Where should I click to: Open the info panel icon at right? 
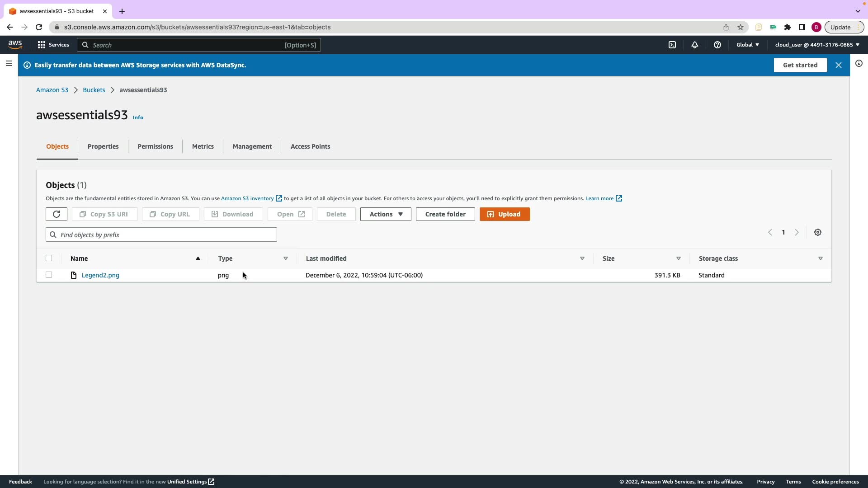(859, 64)
